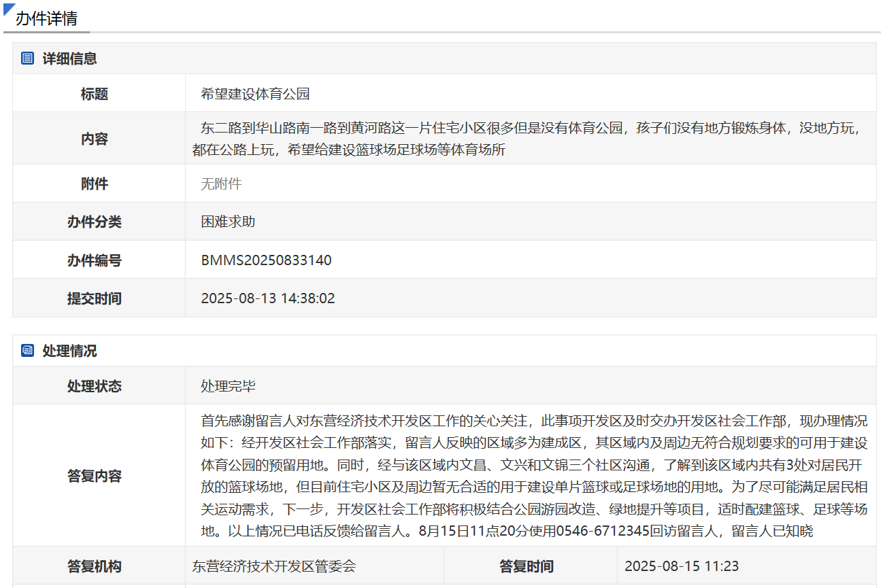Click the case number BMMS20250833140

(266, 260)
